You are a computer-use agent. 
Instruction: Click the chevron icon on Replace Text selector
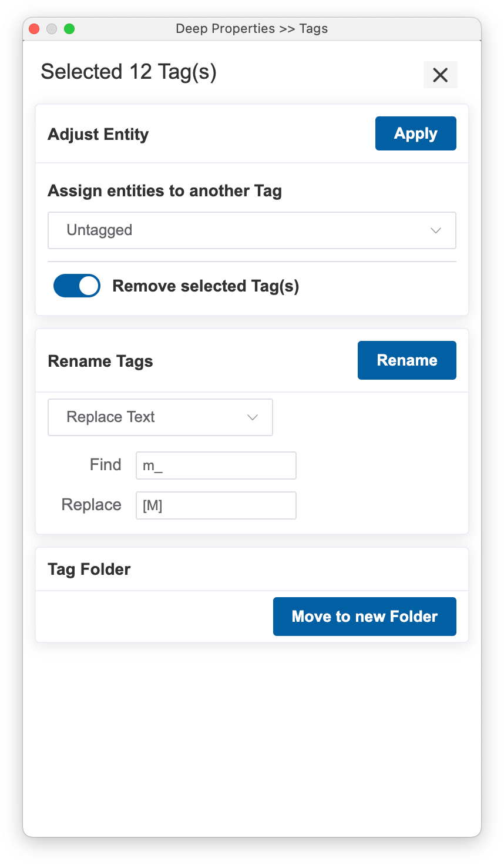(x=252, y=417)
